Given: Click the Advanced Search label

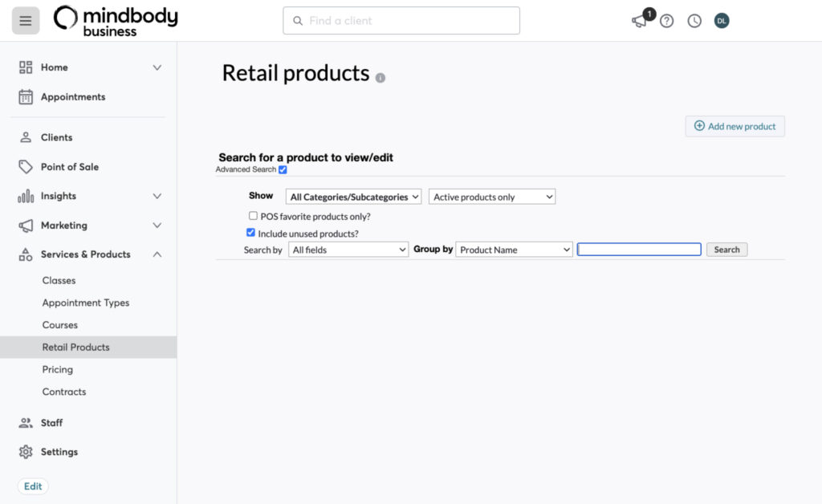Looking at the screenshot, I should click(x=246, y=170).
